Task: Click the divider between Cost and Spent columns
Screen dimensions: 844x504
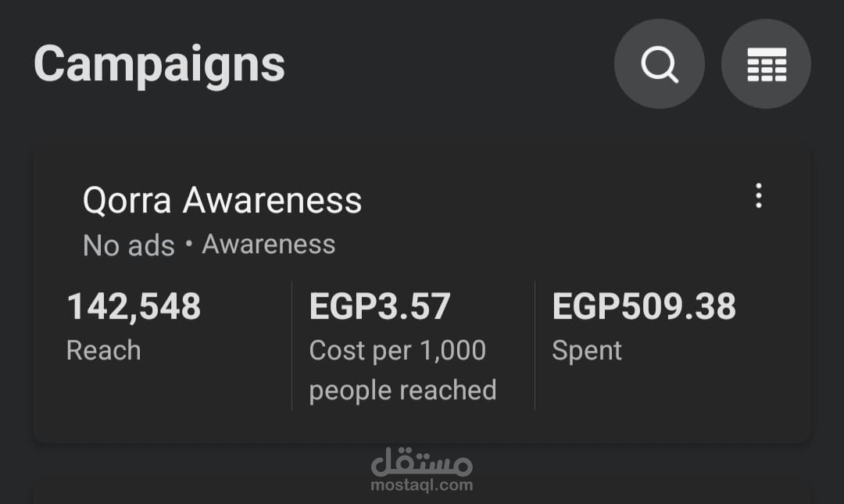Action: tap(535, 345)
